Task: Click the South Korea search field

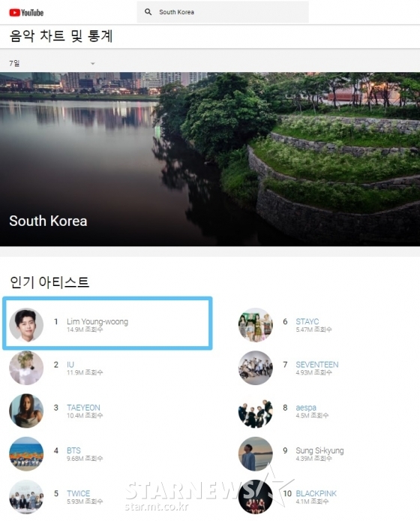Action: pos(223,12)
